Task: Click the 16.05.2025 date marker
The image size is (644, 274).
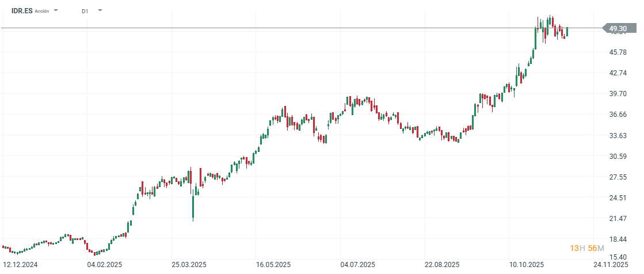Action: 273,265
